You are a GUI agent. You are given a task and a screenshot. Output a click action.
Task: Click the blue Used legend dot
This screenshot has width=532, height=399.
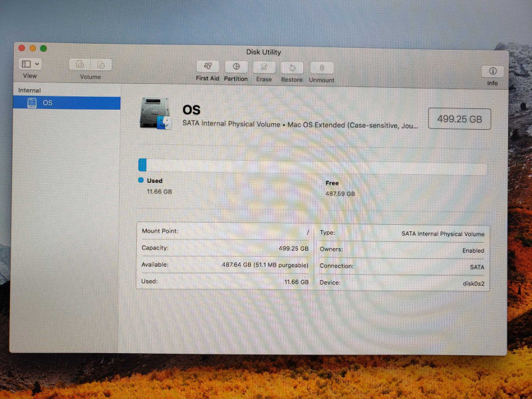[141, 180]
